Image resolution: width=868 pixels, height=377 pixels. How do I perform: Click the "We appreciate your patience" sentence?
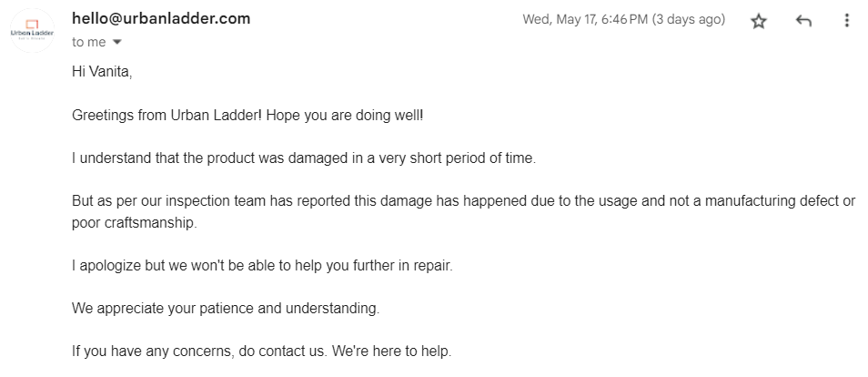pos(226,309)
